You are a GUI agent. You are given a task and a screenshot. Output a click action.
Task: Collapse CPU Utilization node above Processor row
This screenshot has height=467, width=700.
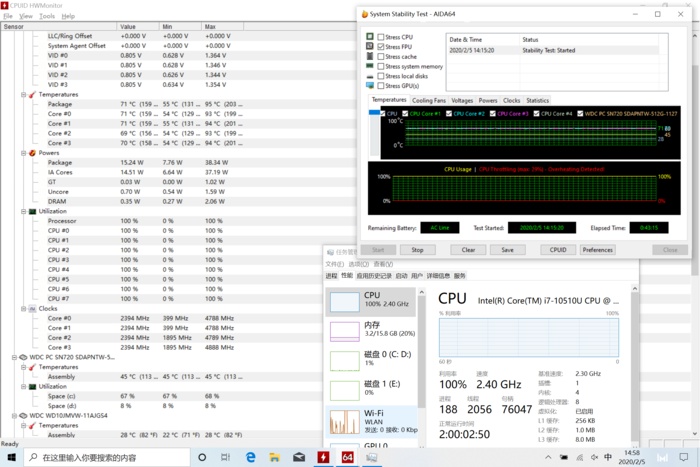pos(24,211)
